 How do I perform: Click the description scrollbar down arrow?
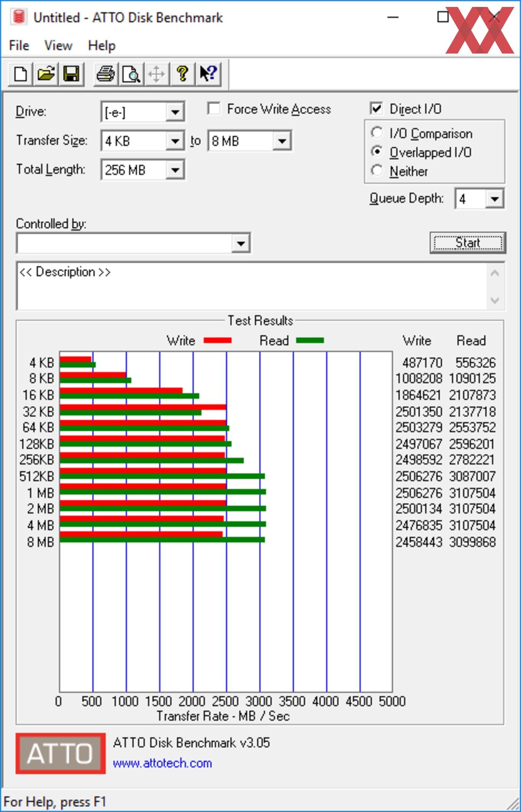coord(495,300)
